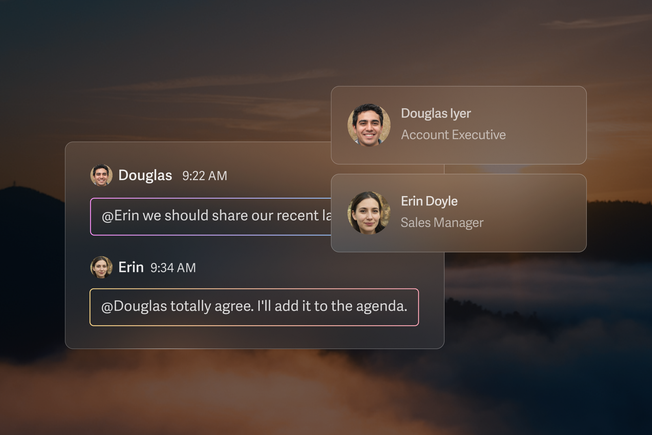The width and height of the screenshot is (652, 435).
Task: Click Douglas's message starting "we should share"
Action: pyautogui.click(x=211, y=217)
